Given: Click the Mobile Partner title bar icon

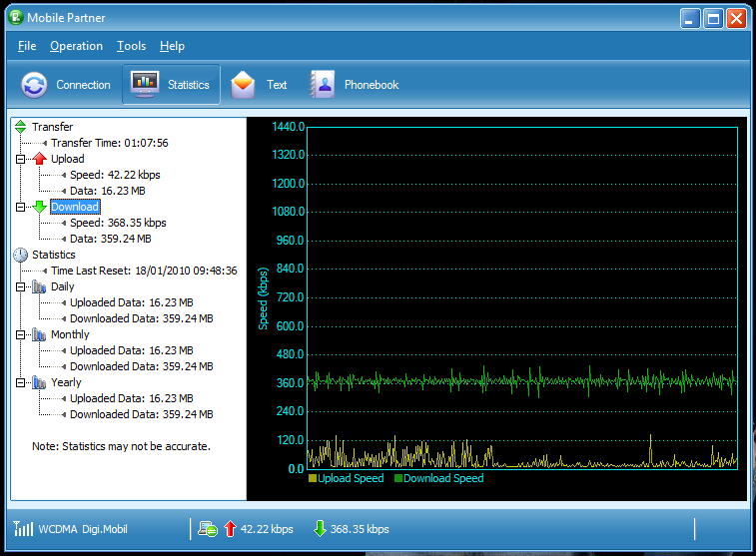Looking at the screenshot, I should [16, 17].
